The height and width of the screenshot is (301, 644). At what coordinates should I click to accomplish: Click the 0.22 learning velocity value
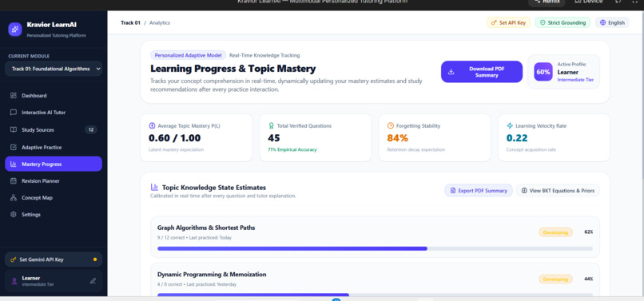(517, 138)
